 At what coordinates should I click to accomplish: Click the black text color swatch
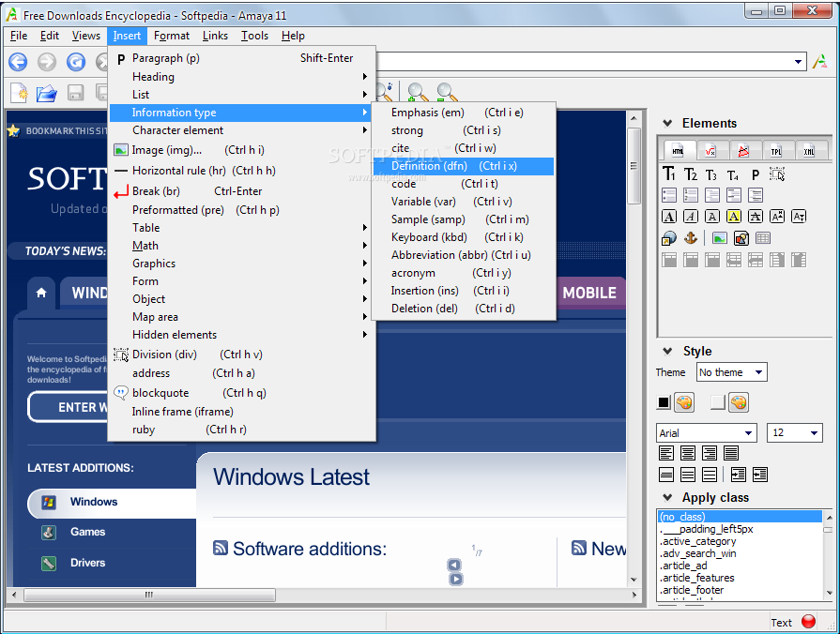(664, 402)
